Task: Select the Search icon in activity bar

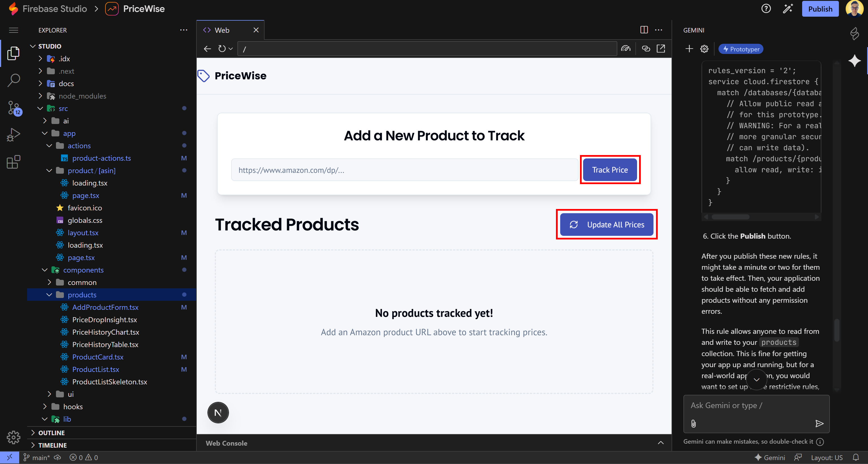Action: pos(14,80)
